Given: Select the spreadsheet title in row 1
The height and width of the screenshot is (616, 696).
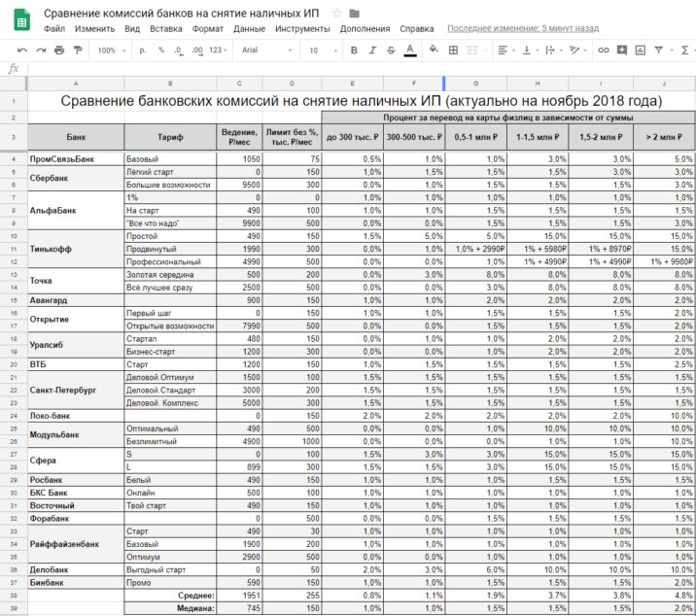Looking at the screenshot, I should (362, 101).
